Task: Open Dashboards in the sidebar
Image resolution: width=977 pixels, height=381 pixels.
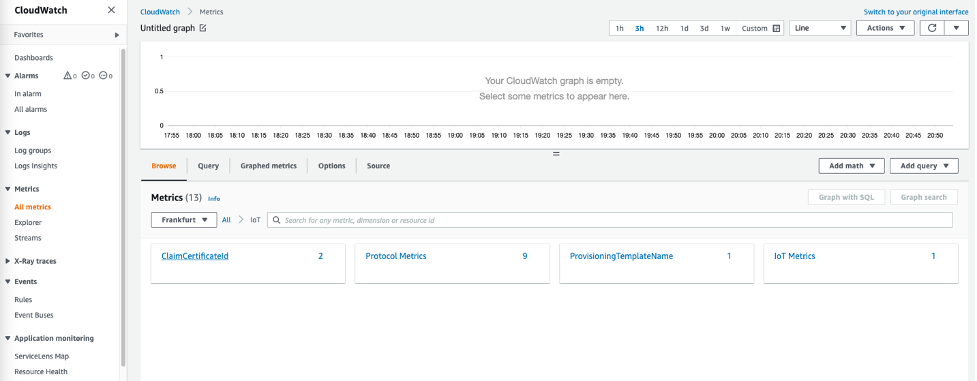Action: [x=34, y=58]
